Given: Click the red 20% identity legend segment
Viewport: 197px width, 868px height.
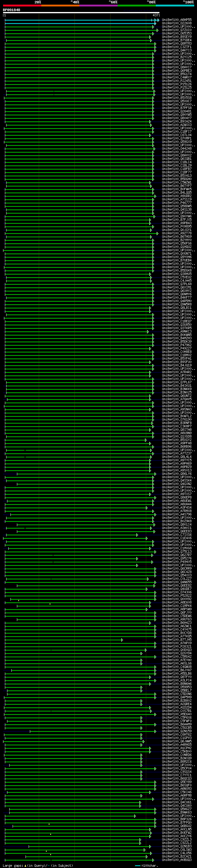Looking at the screenshot, I should point(22,6).
